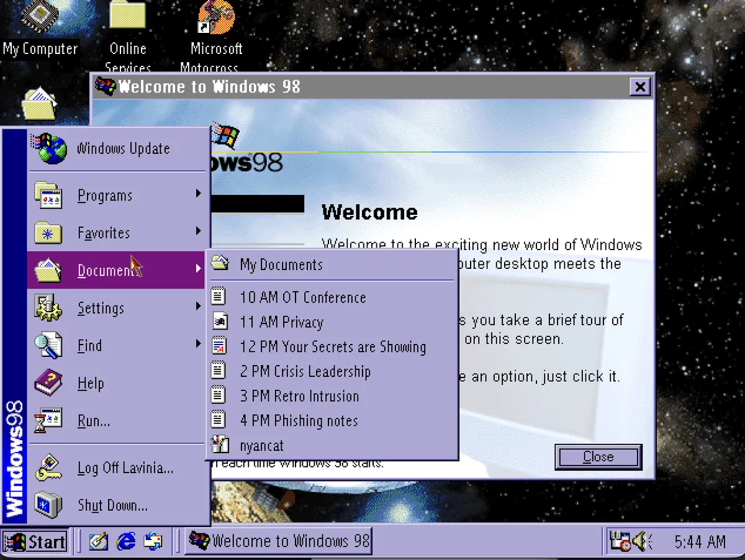Screen dimensions: 745x560
Task: Click the My Documents folder icon in submenu
Action: [220, 264]
